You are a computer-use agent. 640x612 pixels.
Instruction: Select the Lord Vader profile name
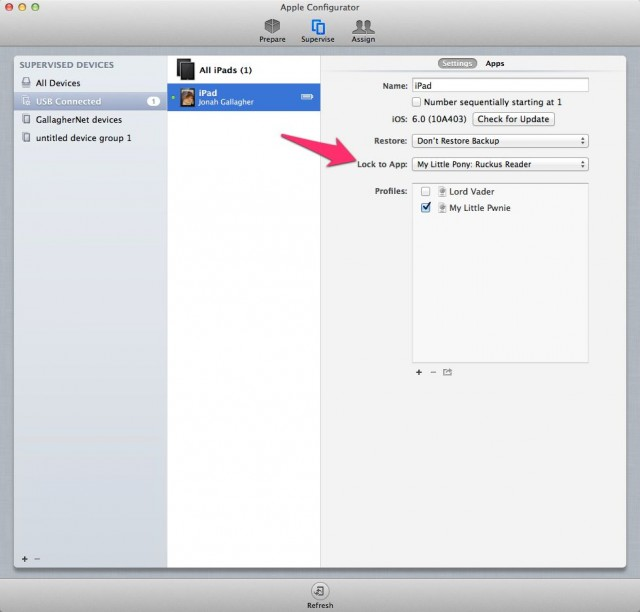coord(471,191)
